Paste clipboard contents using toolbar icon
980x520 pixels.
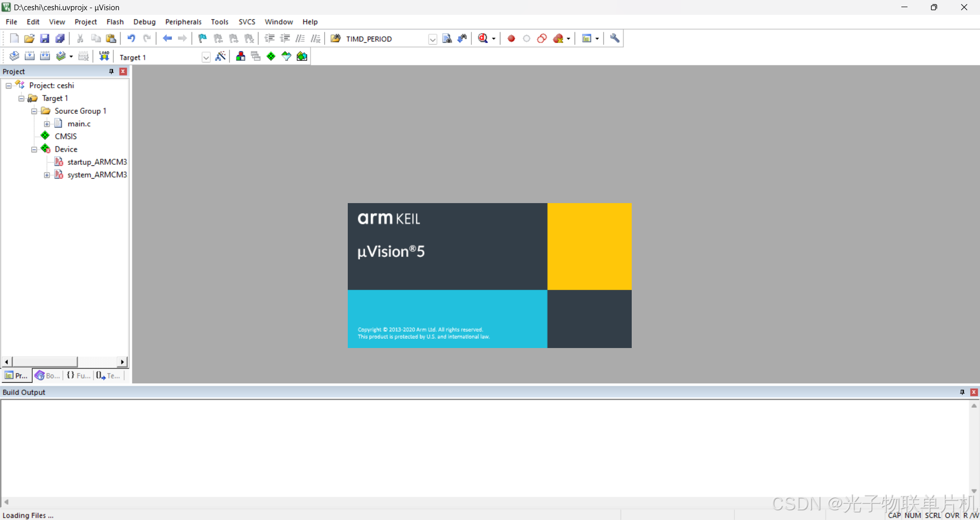[111, 38]
